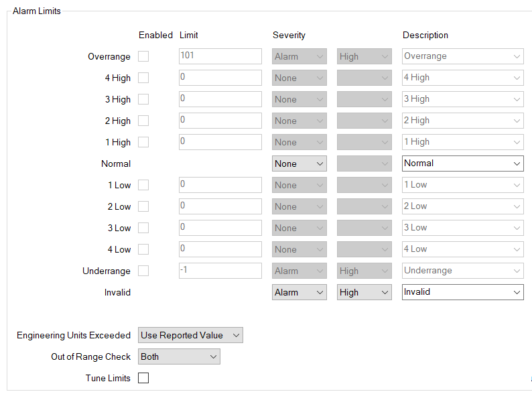Enable the Overrange alarm limit checkbox
This screenshot has width=532, height=394.
pyautogui.click(x=143, y=56)
